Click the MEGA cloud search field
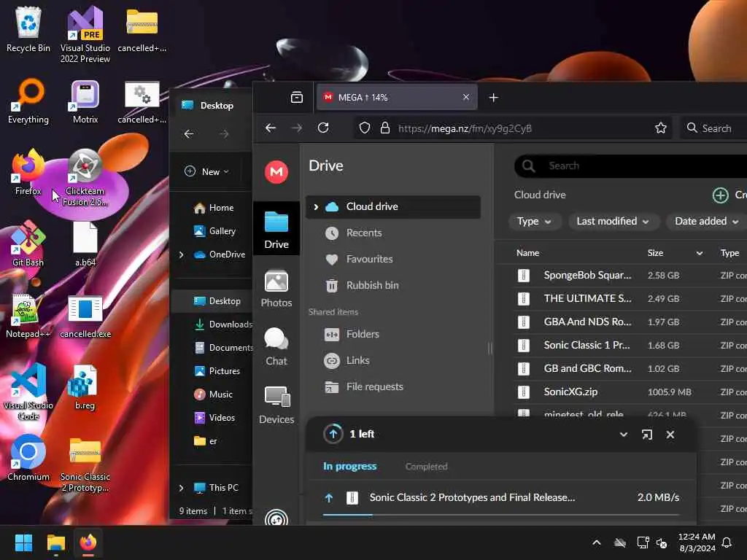 [x=631, y=166]
